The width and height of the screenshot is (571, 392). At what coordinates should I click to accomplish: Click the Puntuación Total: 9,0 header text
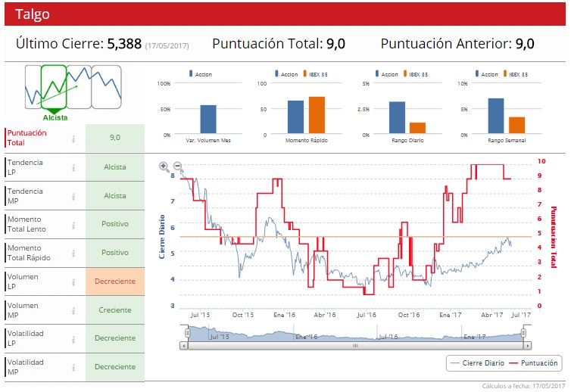[279, 44]
